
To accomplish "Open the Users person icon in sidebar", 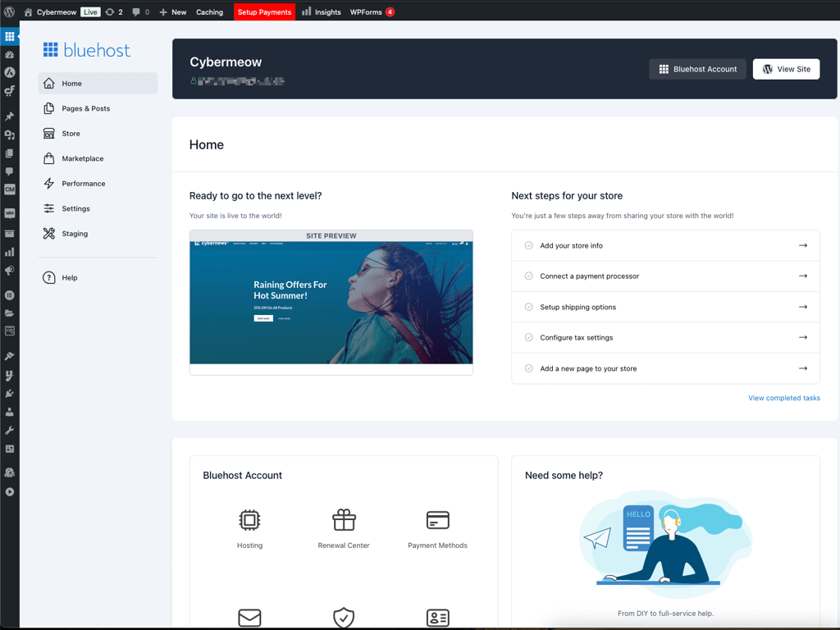I will [x=10, y=412].
